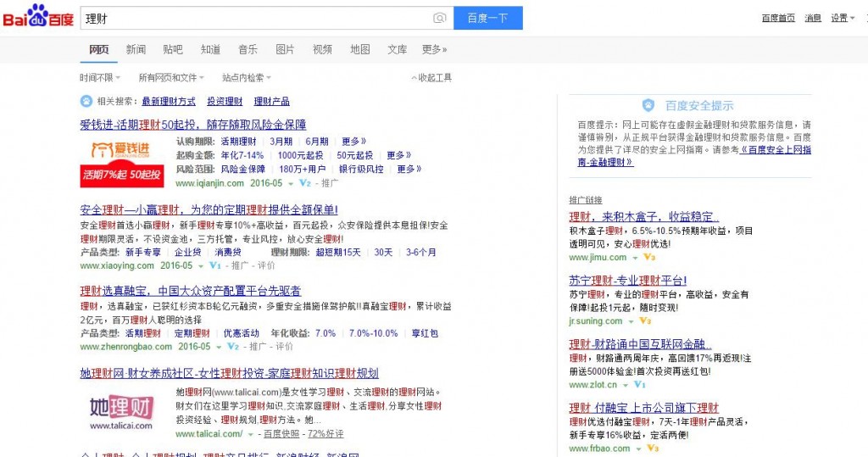The width and height of the screenshot is (868, 457).
Task: Open ad 理财 付融宝 上市公司旗下理财
Action: (x=644, y=408)
